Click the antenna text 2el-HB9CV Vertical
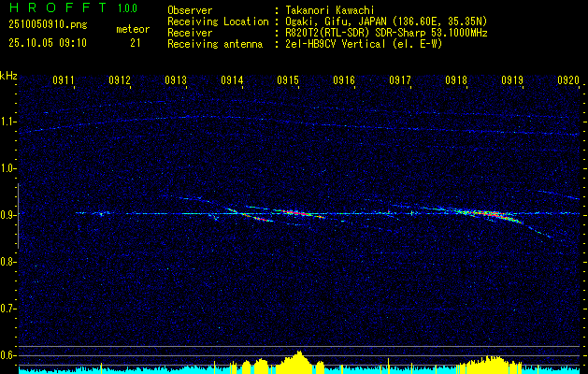Screen dimensions: 588x374 [x=334, y=44]
